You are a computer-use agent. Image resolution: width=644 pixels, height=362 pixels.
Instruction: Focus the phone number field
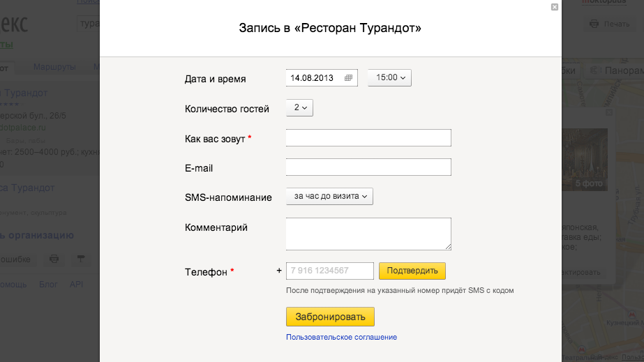point(329,271)
